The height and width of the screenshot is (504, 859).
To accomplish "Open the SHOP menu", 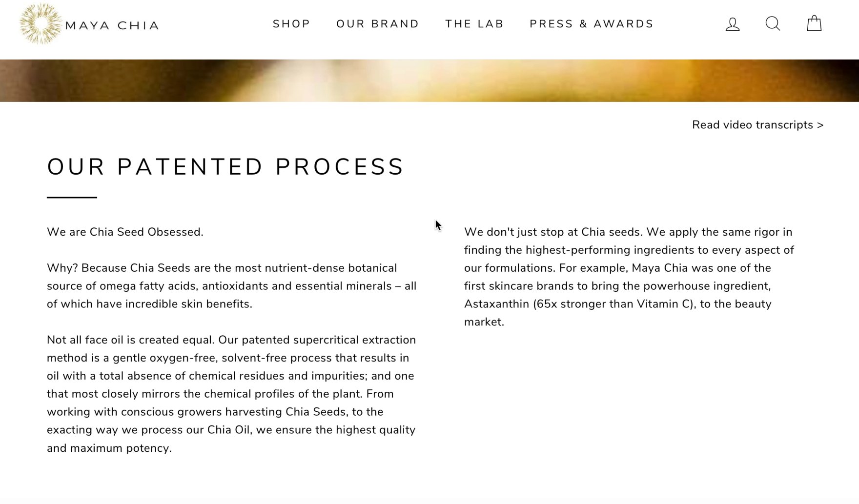I will 291,24.
